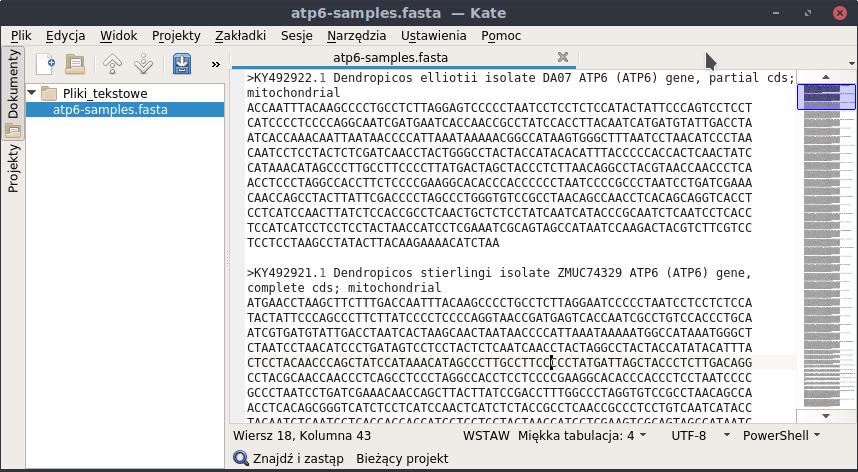Collapse the Pliki_tekstowe folder tree
The image size is (858, 472).
[33, 93]
